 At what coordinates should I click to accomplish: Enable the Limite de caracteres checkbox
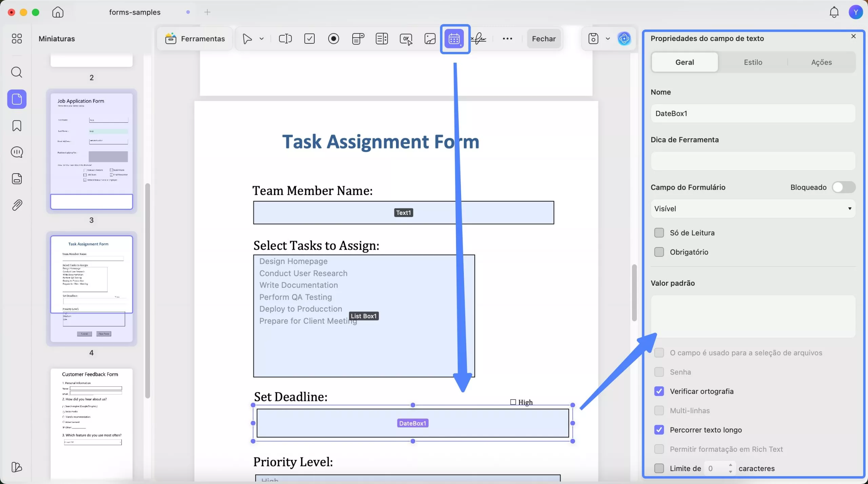(x=659, y=468)
